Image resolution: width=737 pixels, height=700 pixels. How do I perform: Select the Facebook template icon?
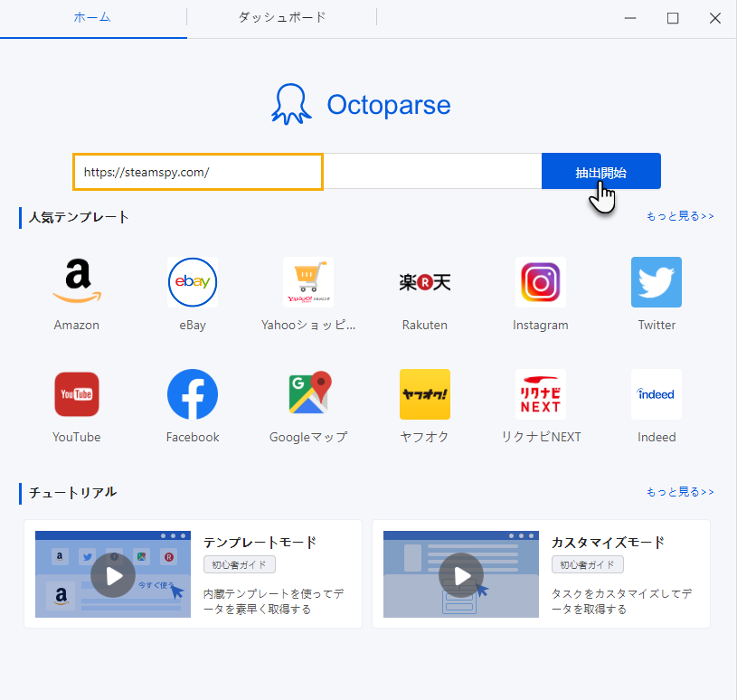(193, 394)
